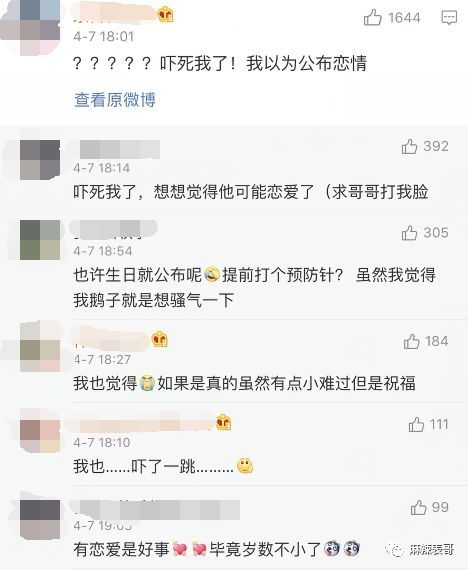The width and height of the screenshot is (468, 570).
Task: Like the comment with 392 likes
Action: (409, 146)
